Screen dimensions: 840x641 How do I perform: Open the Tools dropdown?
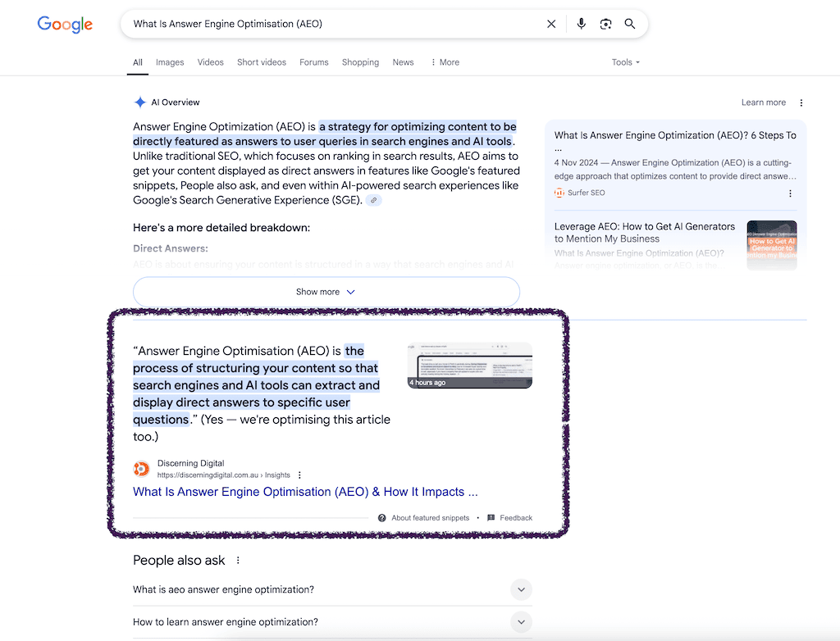(626, 62)
